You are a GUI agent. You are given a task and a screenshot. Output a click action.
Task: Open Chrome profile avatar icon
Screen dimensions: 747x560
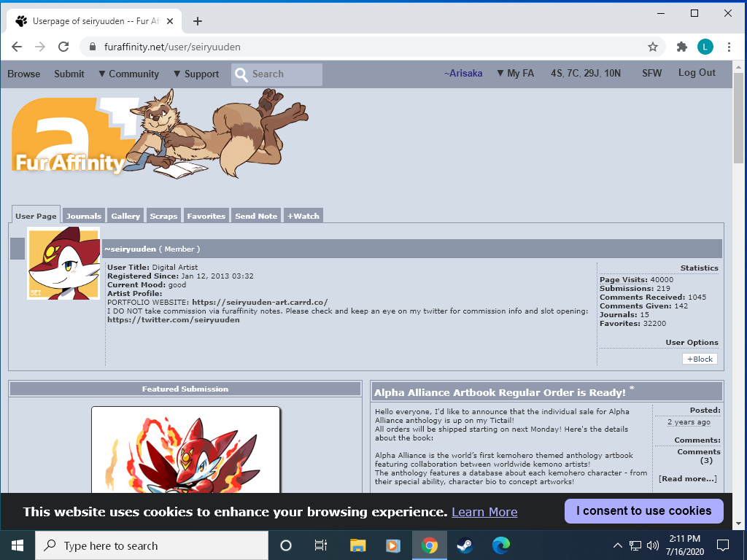(x=705, y=47)
